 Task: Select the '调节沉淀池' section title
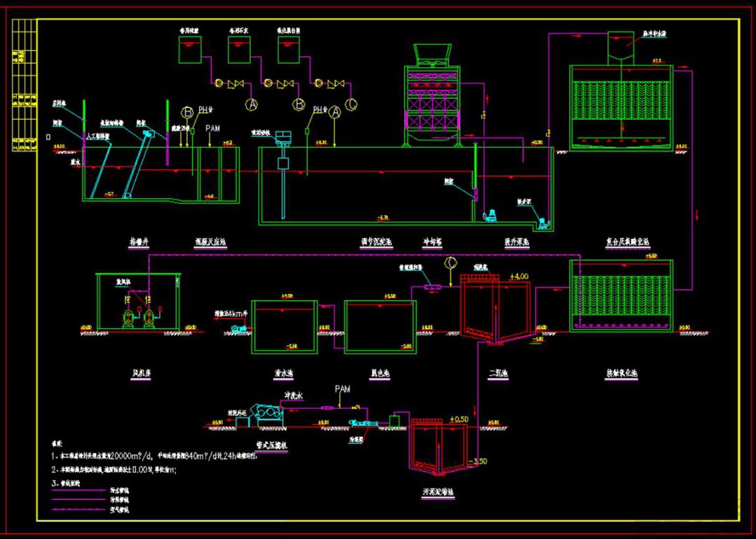(376, 243)
